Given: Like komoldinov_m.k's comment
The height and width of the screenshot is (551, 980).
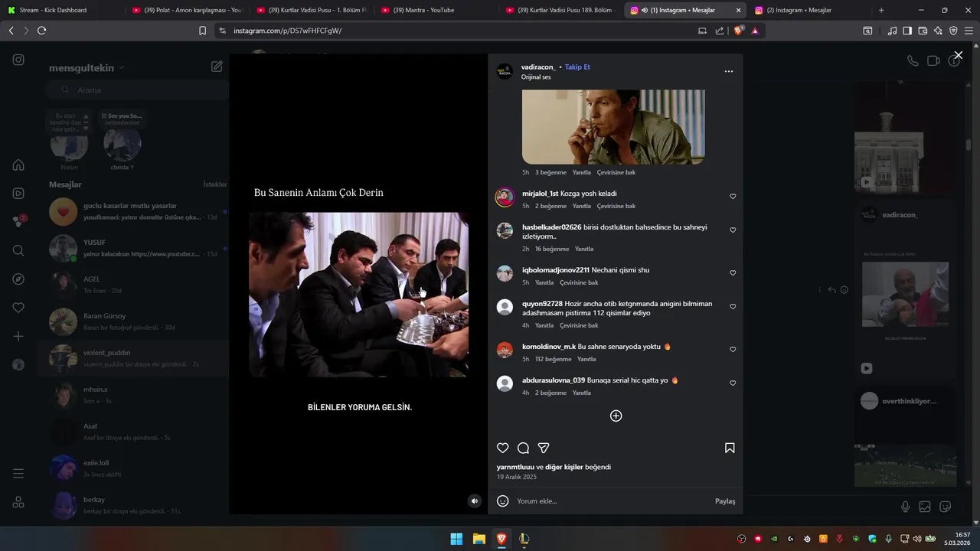Looking at the screenshot, I should click(x=733, y=350).
